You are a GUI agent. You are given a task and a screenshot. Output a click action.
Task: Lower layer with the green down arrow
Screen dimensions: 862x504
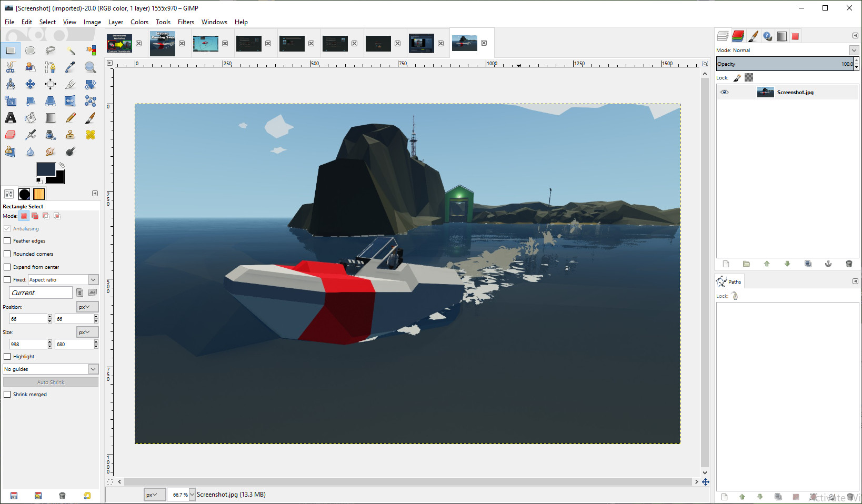pos(787,264)
